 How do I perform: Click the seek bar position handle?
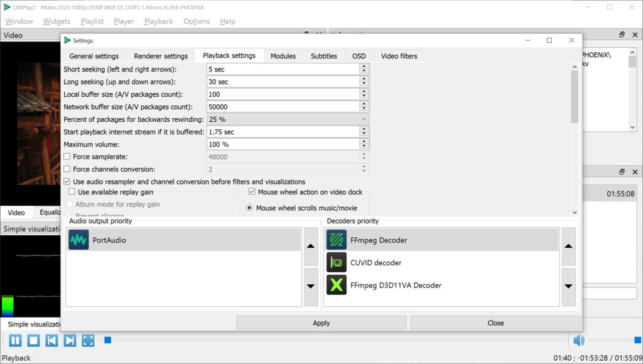coord(107,340)
